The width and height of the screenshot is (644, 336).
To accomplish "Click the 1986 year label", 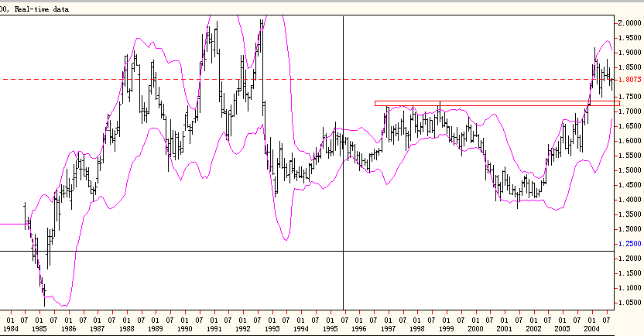I will 68,328.
